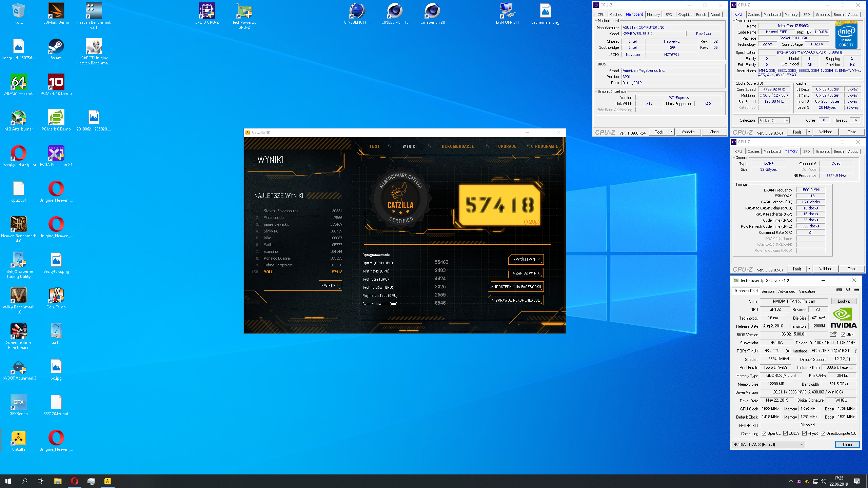Open the notification center icon

click(857, 481)
